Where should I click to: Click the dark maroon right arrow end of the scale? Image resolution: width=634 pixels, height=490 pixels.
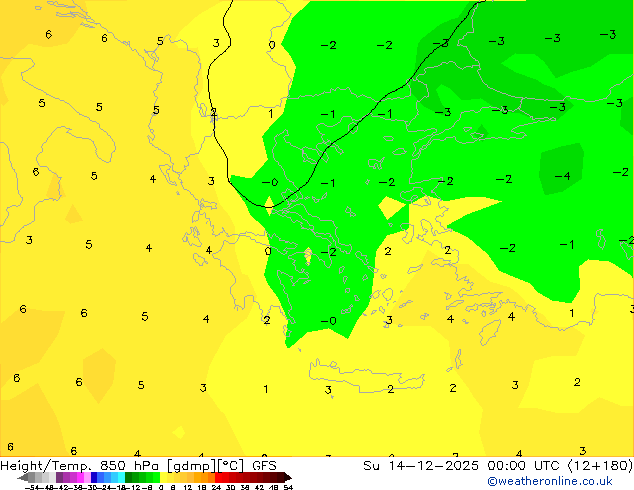coord(287,477)
